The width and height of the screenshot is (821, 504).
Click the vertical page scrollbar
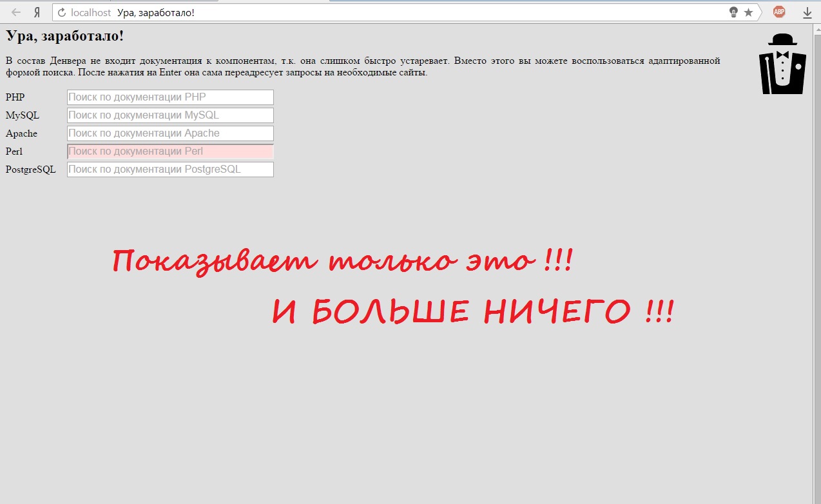click(x=818, y=264)
